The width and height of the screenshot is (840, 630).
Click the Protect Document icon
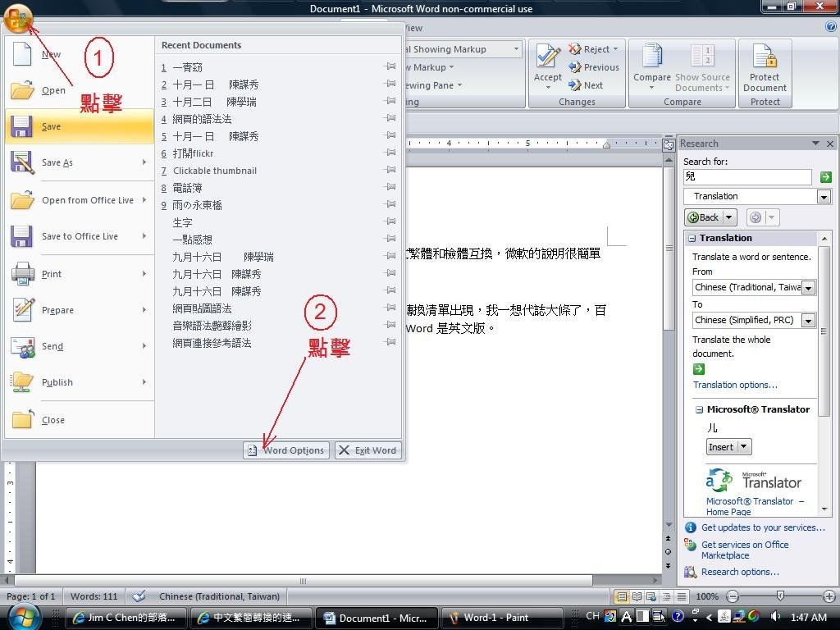pos(765,57)
